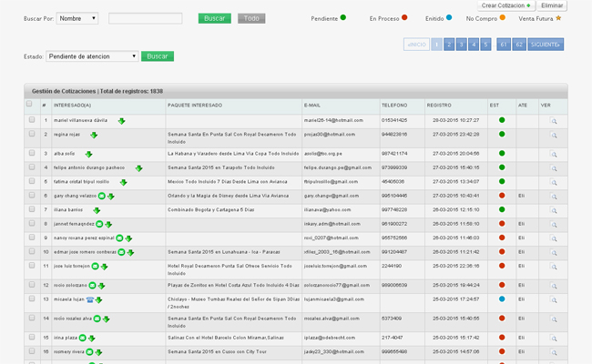
Task: Click green arrow icon beside regina rojas
Action: [x=92, y=135]
